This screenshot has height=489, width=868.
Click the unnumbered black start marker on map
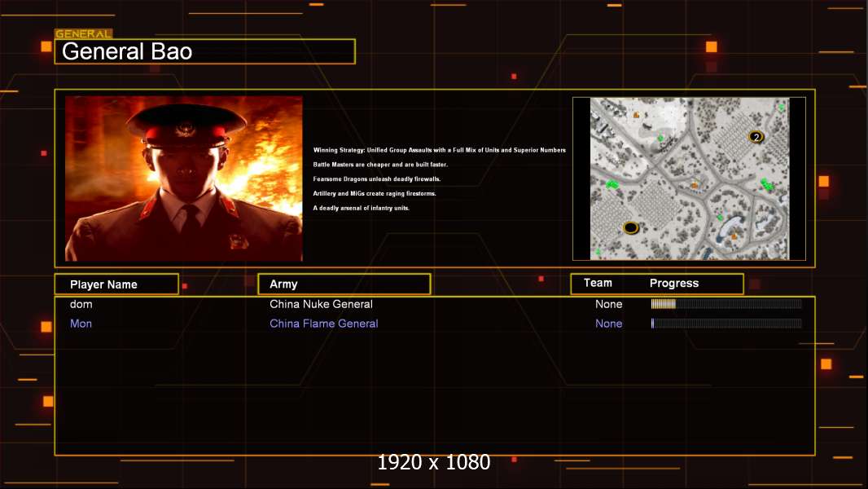click(630, 227)
